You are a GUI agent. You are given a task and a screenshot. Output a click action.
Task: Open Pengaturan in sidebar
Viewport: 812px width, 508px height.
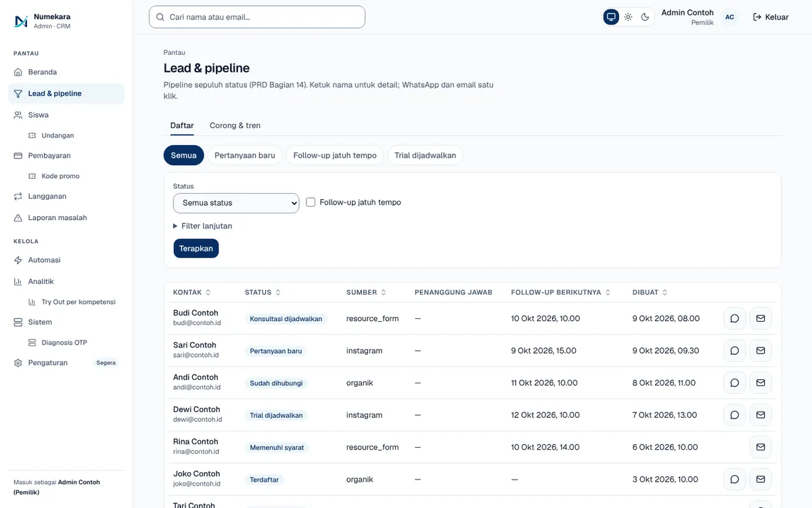(x=66, y=363)
